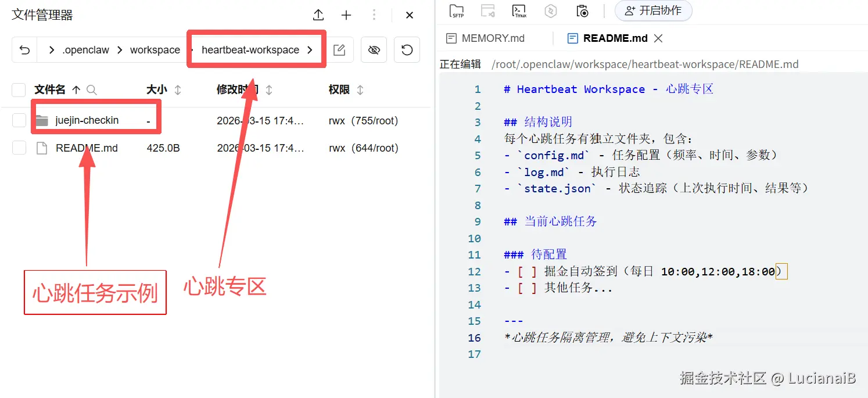The height and width of the screenshot is (398, 868).
Task: Click the MEMORY.md tab file icon
Action: point(451,38)
